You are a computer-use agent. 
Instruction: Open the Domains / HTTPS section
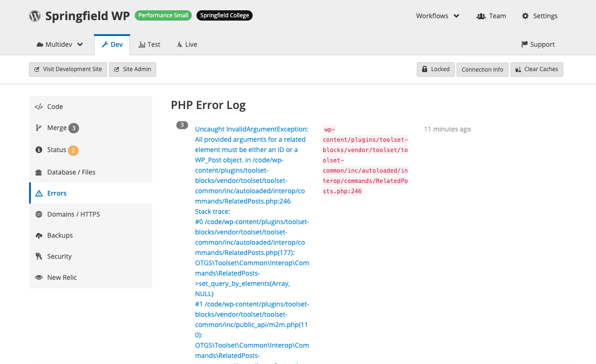[90, 214]
